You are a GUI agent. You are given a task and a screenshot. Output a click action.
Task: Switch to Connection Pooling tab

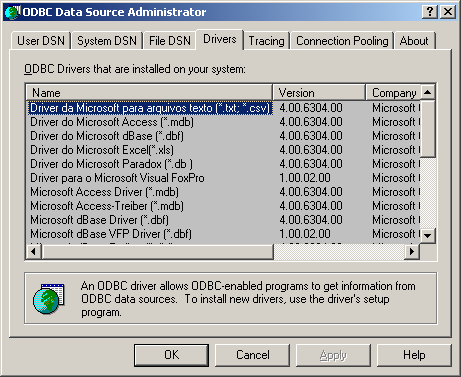[x=342, y=41]
